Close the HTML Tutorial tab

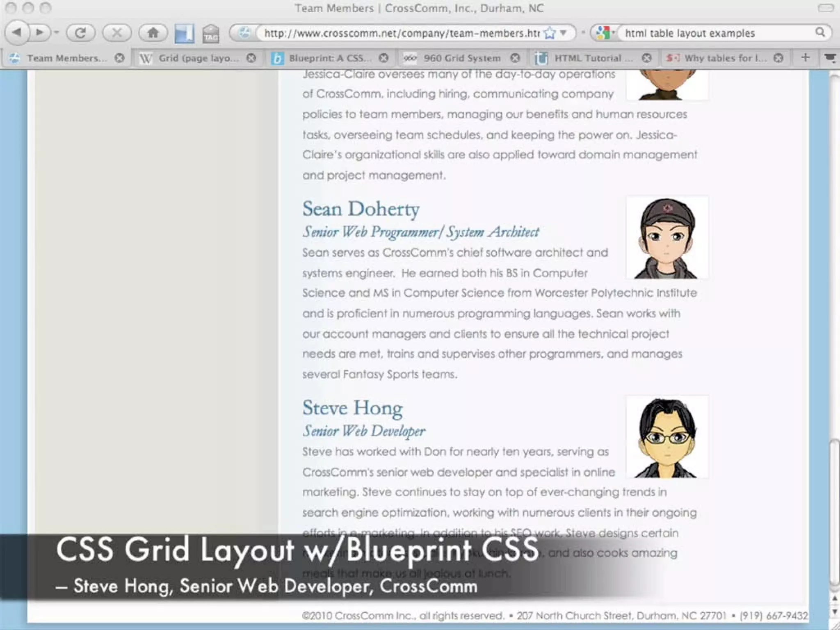[x=647, y=58]
